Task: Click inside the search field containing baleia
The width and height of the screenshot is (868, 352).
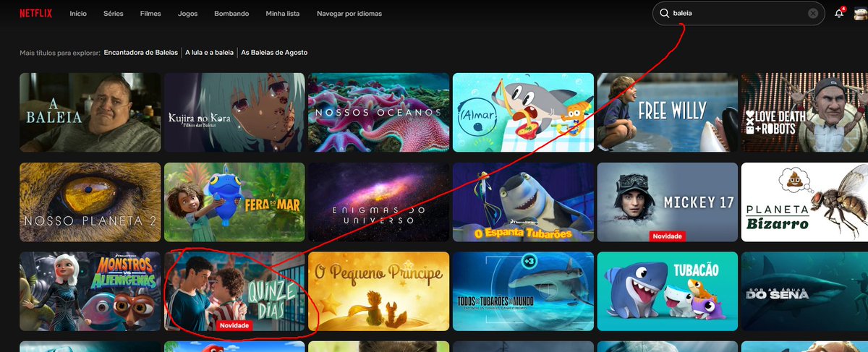Action: click(x=738, y=13)
